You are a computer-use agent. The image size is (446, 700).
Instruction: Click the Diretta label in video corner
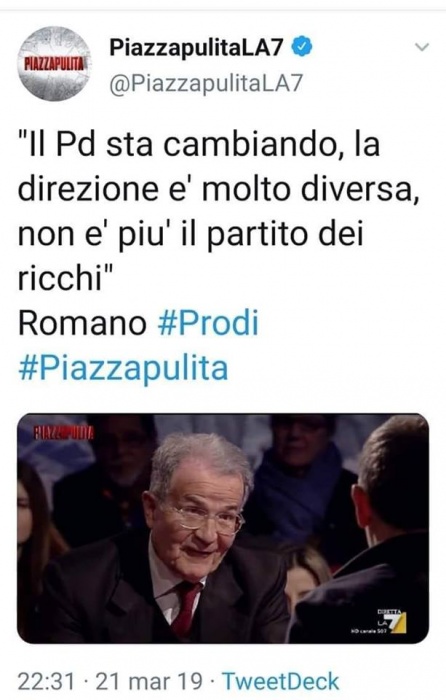(389, 611)
